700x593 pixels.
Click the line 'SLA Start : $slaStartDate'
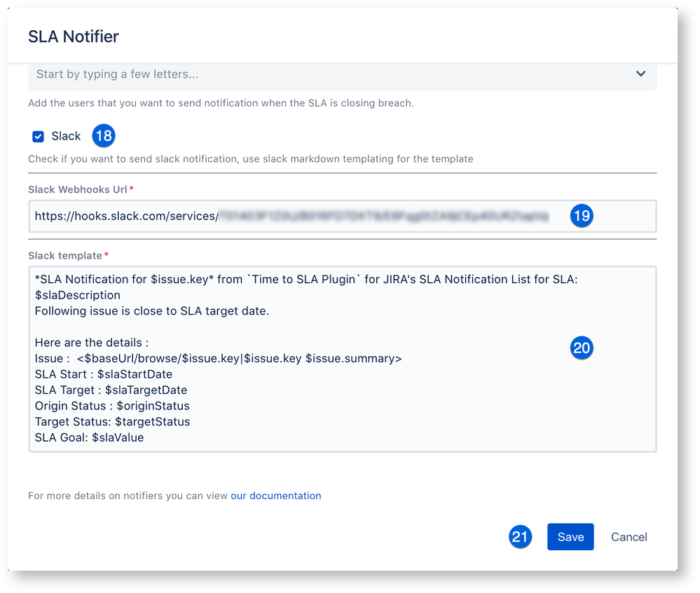point(104,374)
